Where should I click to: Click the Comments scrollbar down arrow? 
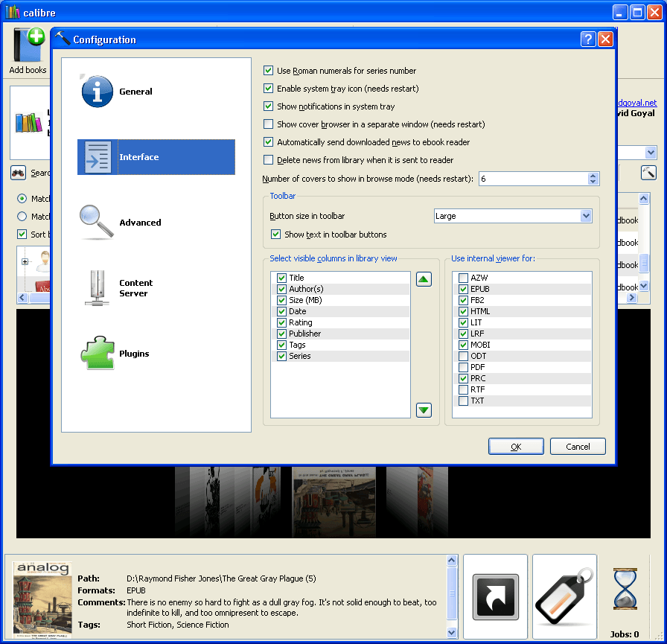451,632
